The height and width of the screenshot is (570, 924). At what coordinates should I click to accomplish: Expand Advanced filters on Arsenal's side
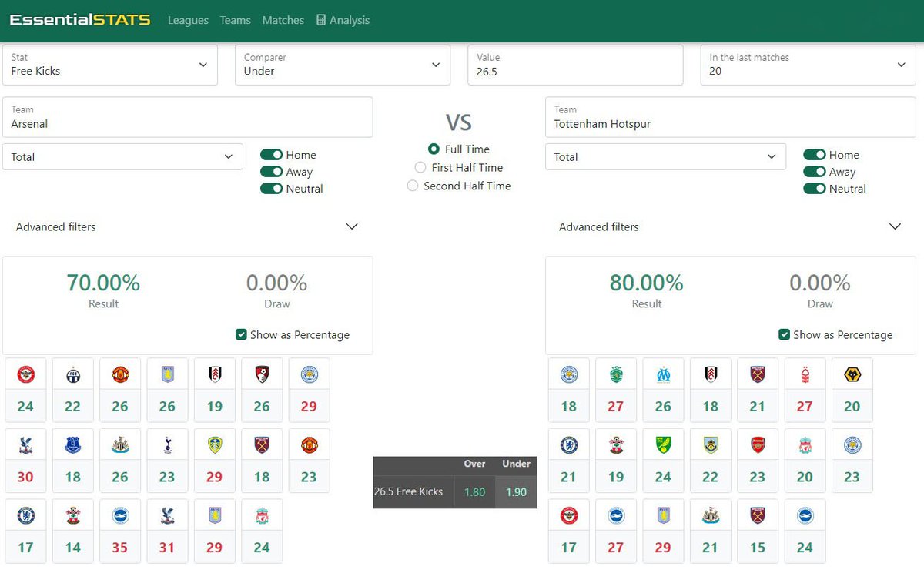(187, 226)
